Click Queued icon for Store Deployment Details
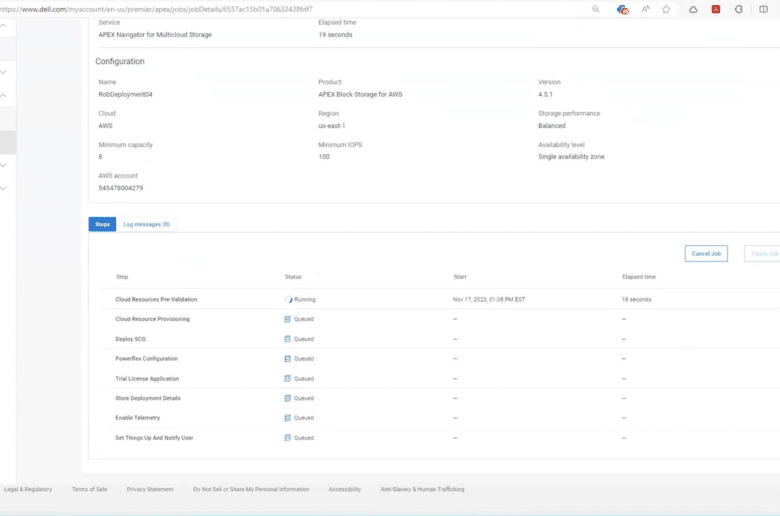The image size is (780, 516). [x=288, y=398]
